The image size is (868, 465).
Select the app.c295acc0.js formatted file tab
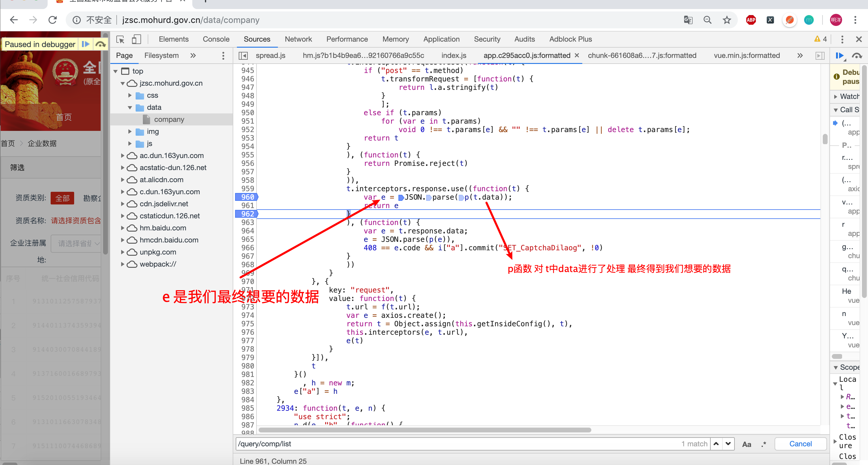(526, 55)
